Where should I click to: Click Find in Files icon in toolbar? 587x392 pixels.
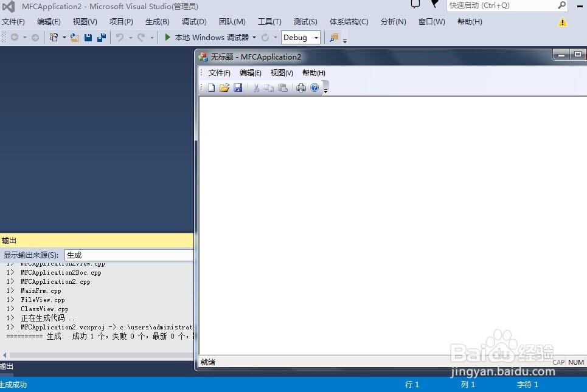point(334,38)
